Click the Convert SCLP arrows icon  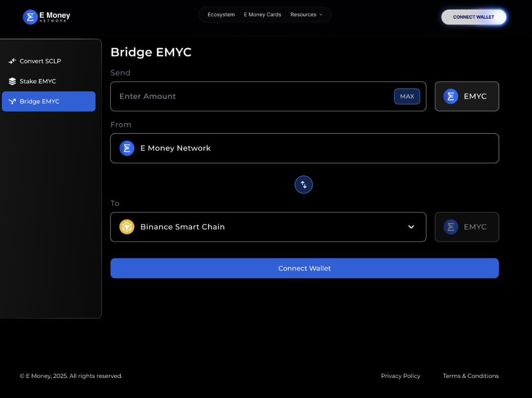click(12, 61)
